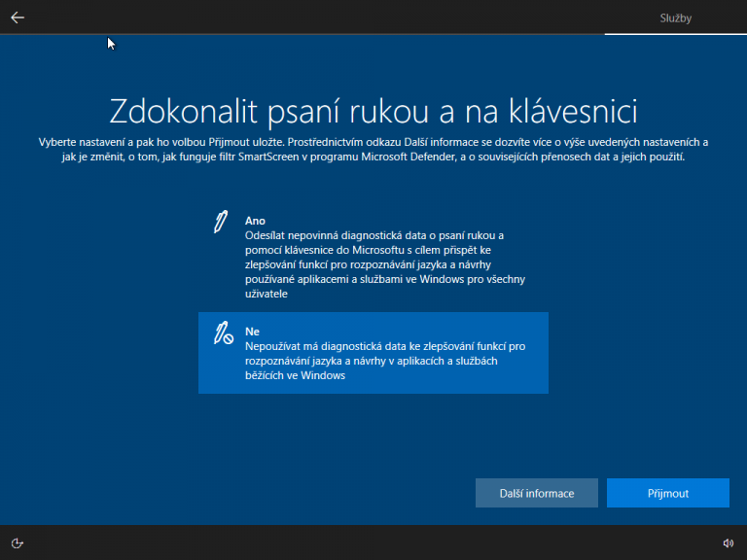Image resolution: width=747 pixels, height=560 pixels.
Task: Click the dark top bar left of Služby
Action: (x=340, y=17)
